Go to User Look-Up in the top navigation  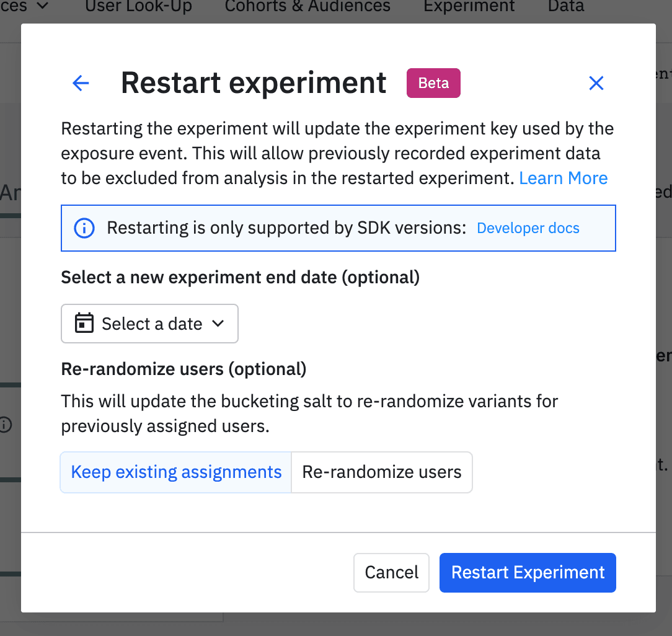(x=138, y=7)
